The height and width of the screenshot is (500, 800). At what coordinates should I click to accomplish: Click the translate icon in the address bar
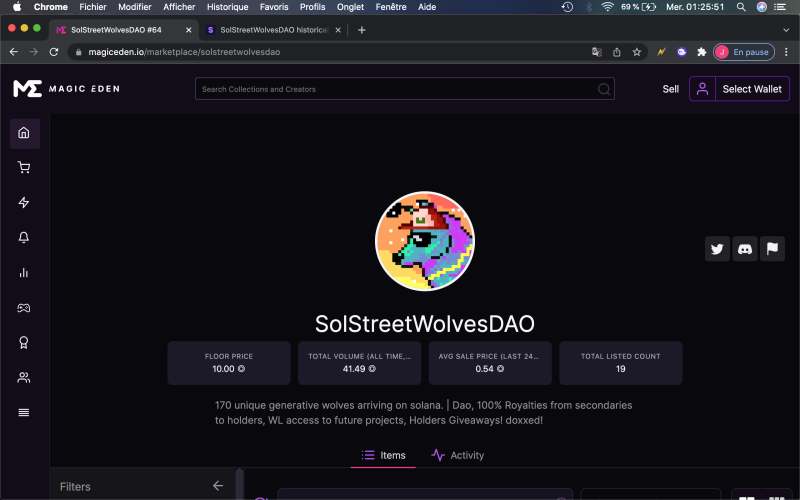[x=596, y=52]
